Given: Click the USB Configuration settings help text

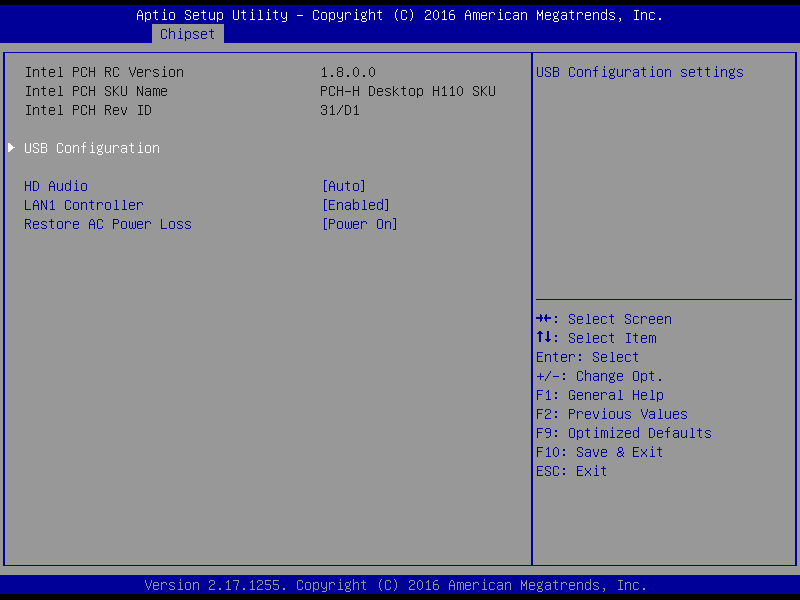Looking at the screenshot, I should (x=640, y=72).
